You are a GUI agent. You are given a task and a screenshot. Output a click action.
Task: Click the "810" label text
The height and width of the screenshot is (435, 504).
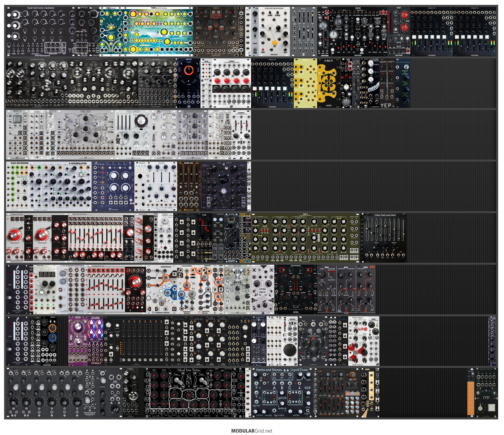372,267
